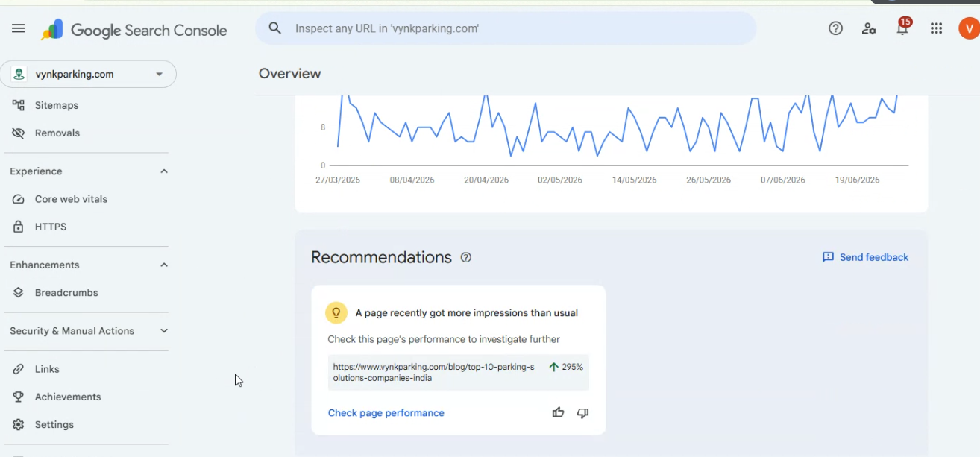Image resolution: width=980 pixels, height=457 pixels.
Task: Open the vynkparking.com property dropdown
Action: pos(88,75)
